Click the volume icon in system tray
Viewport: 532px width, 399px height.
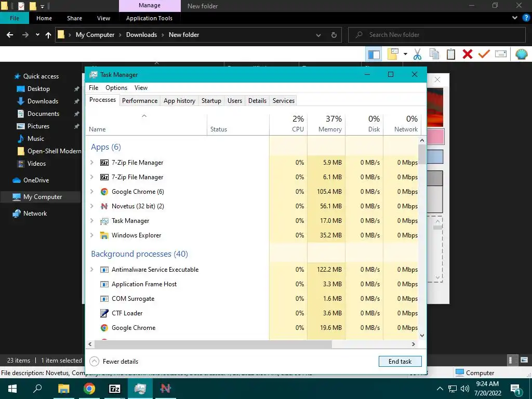tap(464, 389)
